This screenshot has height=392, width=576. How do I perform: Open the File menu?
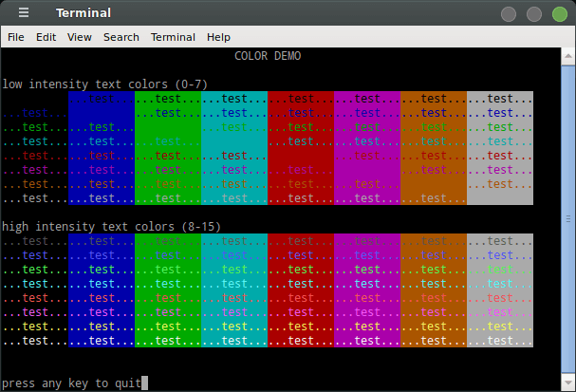click(16, 37)
